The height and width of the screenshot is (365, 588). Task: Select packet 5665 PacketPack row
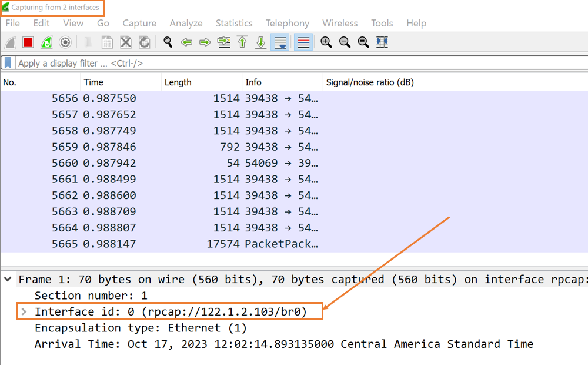(294, 244)
